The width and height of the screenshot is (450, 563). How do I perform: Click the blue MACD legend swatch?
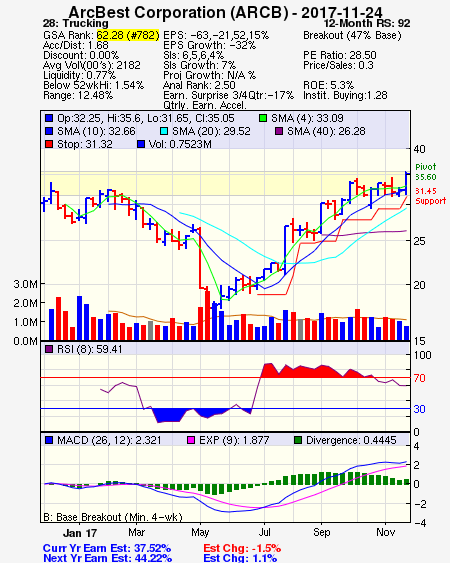[49, 440]
